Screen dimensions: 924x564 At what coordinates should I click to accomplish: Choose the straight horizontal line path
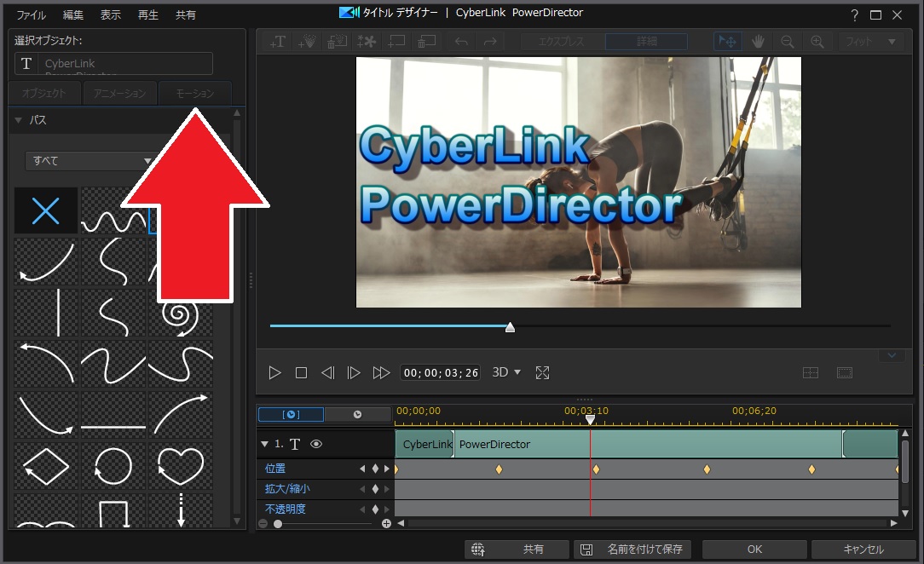click(113, 415)
